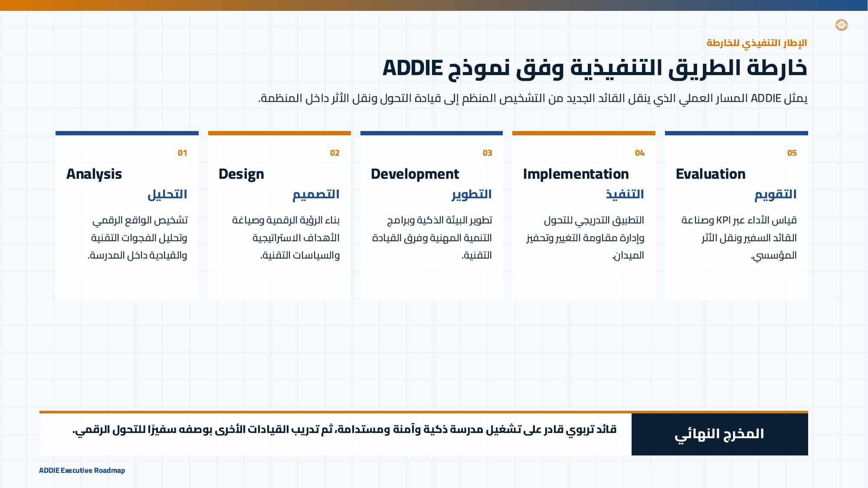This screenshot has width=868, height=488.
Task: Click the dark 'المخرج النهائي' box
Action: click(720, 434)
